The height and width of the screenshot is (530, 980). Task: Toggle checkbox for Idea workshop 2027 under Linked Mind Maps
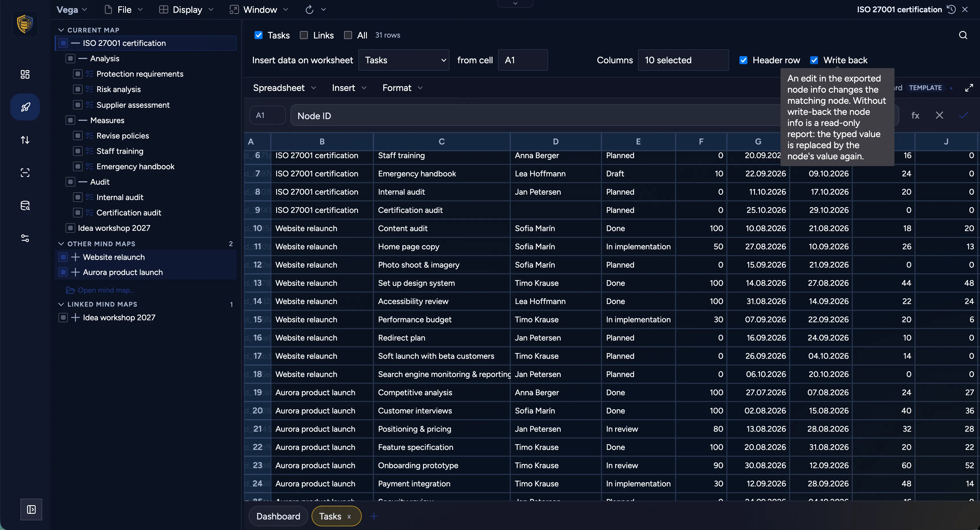pyautogui.click(x=63, y=318)
